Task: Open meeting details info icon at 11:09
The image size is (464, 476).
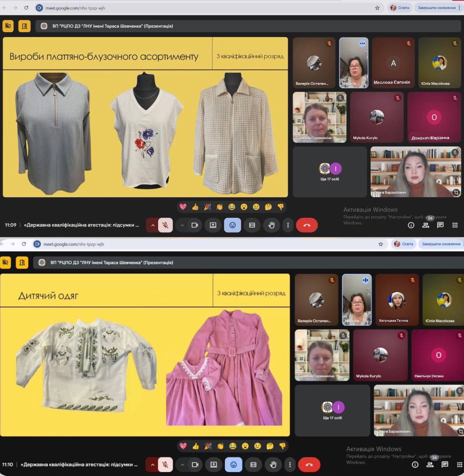Action: tap(411, 225)
